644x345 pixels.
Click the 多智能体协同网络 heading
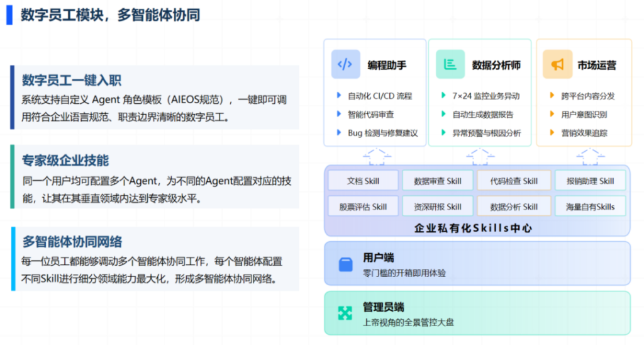[72, 242]
